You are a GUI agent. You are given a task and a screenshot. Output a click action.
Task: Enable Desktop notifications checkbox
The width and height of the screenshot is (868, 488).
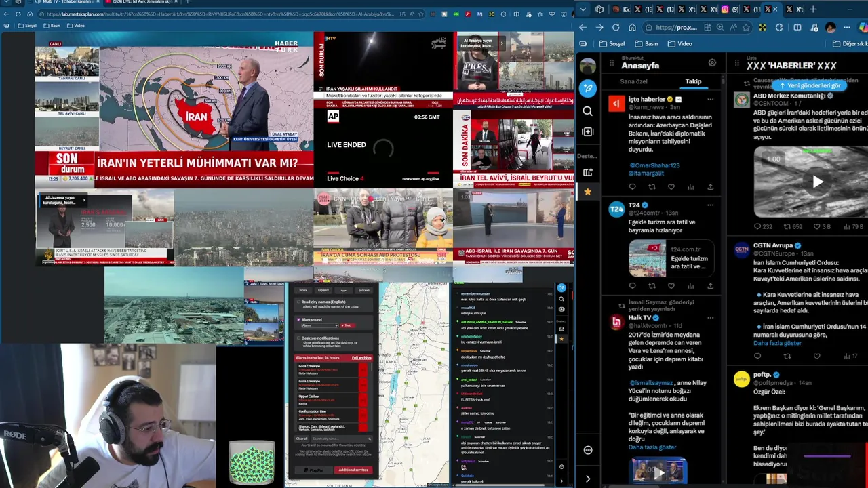[298, 338]
